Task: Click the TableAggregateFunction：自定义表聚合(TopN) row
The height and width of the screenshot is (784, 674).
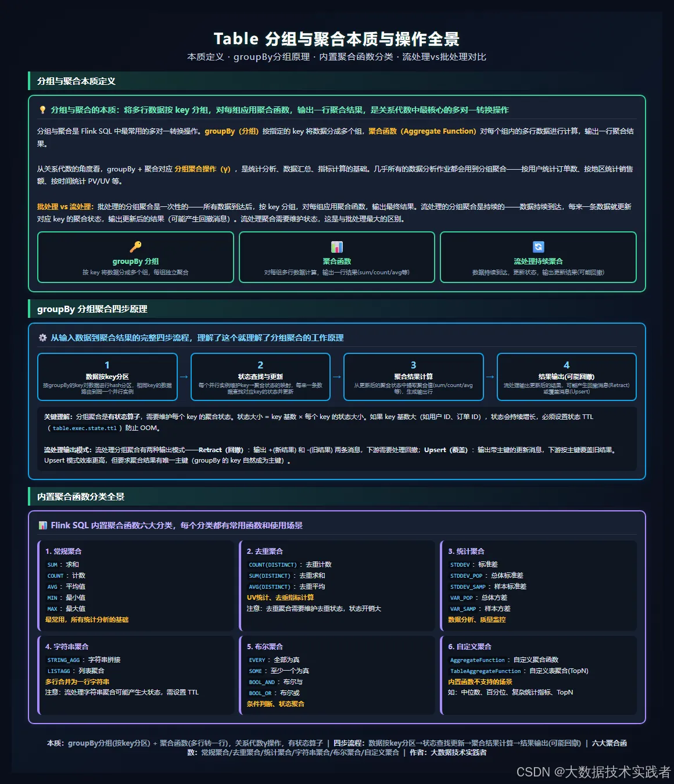Action: [x=519, y=671]
